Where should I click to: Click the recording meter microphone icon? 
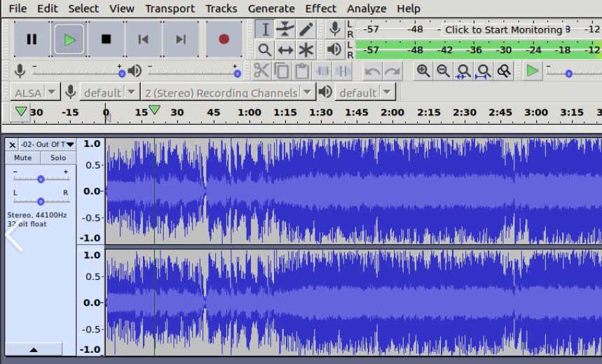click(x=334, y=29)
